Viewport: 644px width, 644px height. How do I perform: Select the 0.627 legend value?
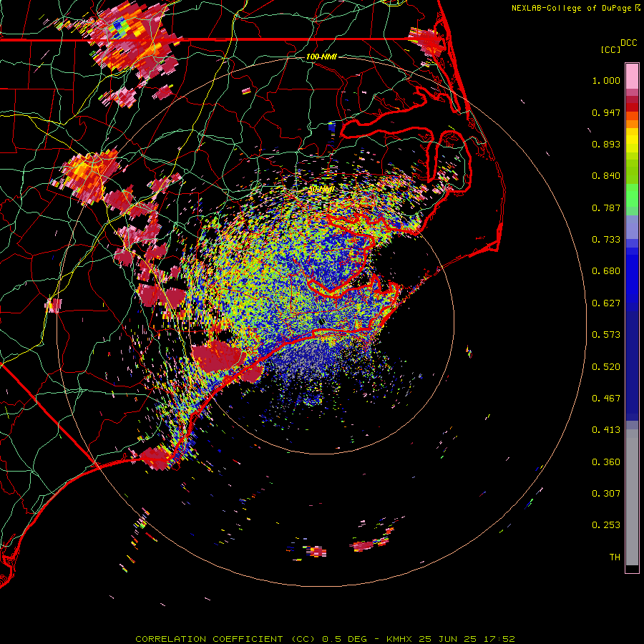pos(606,303)
